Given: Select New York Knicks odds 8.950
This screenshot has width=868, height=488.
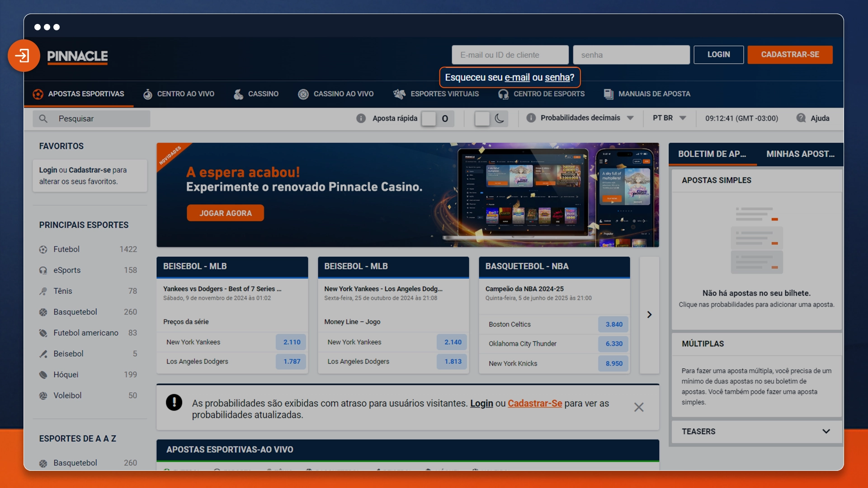Looking at the screenshot, I should (614, 364).
